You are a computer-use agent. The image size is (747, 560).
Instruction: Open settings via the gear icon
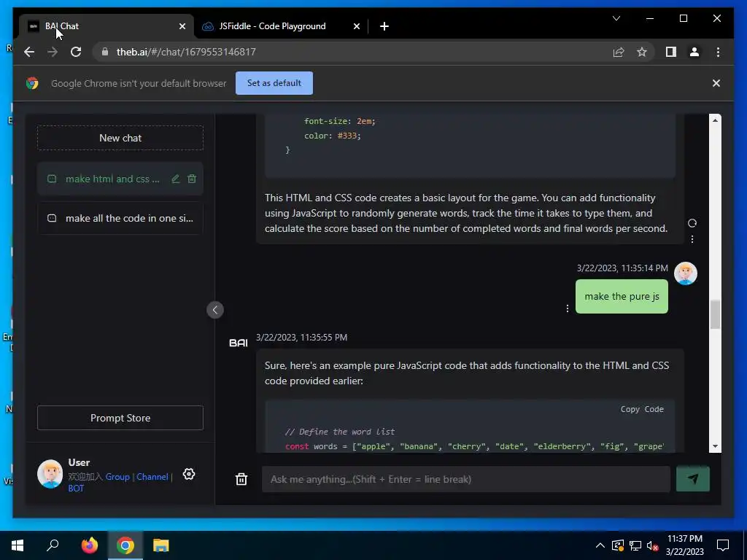(x=189, y=474)
